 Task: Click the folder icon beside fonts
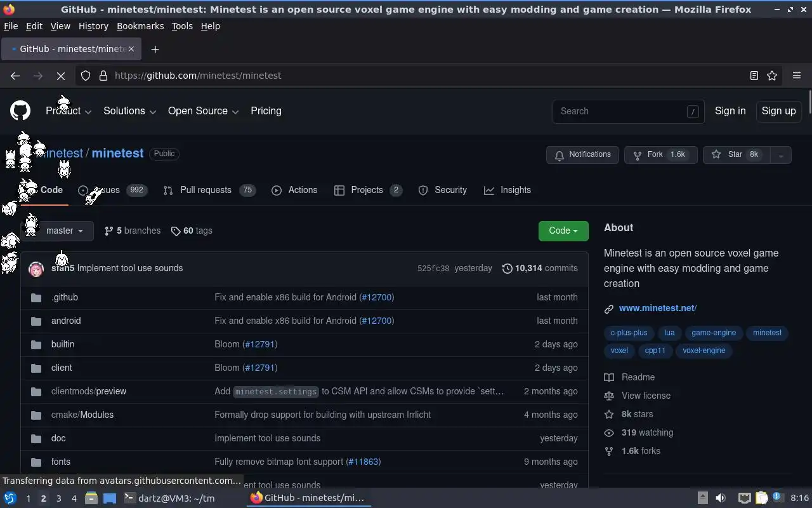[36, 462]
